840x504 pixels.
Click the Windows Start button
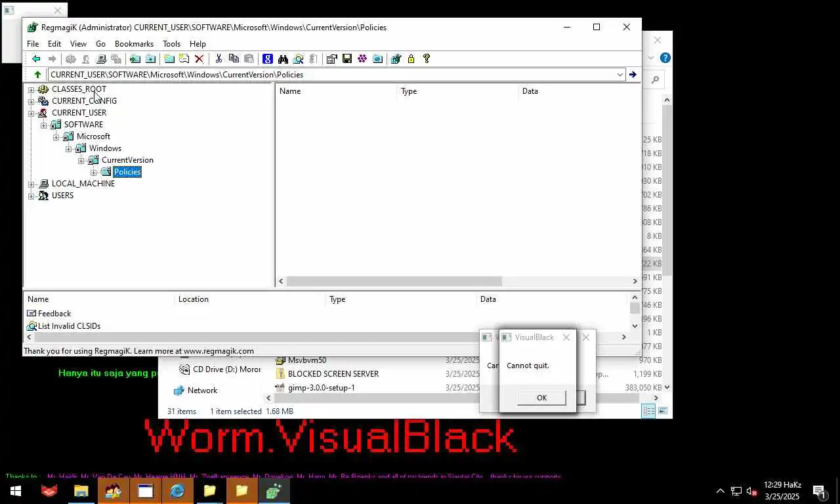point(16,491)
